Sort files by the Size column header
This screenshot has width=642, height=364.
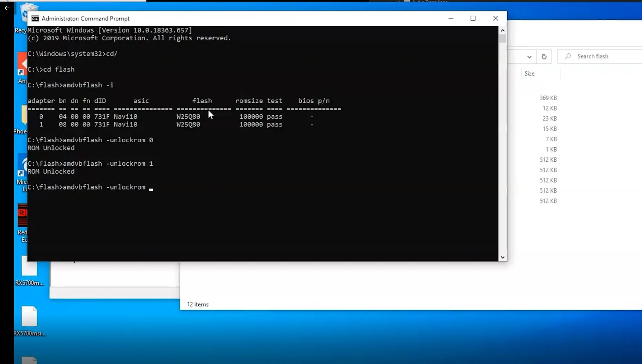click(529, 74)
